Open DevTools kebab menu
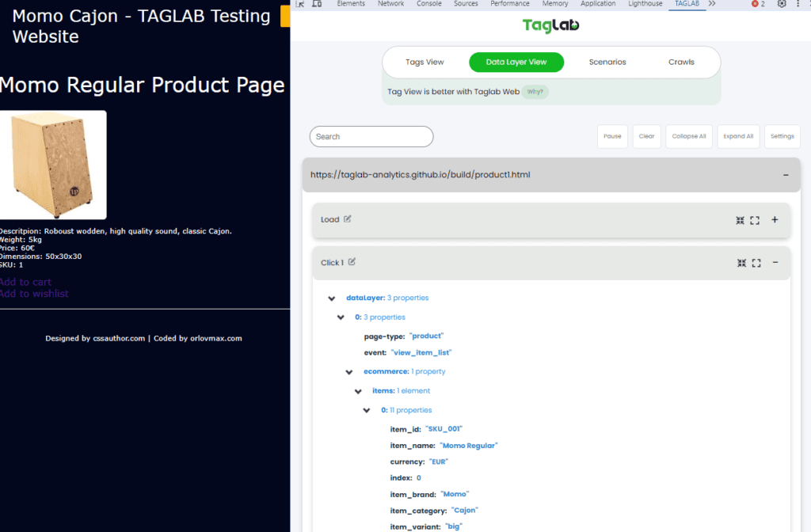 798,4
